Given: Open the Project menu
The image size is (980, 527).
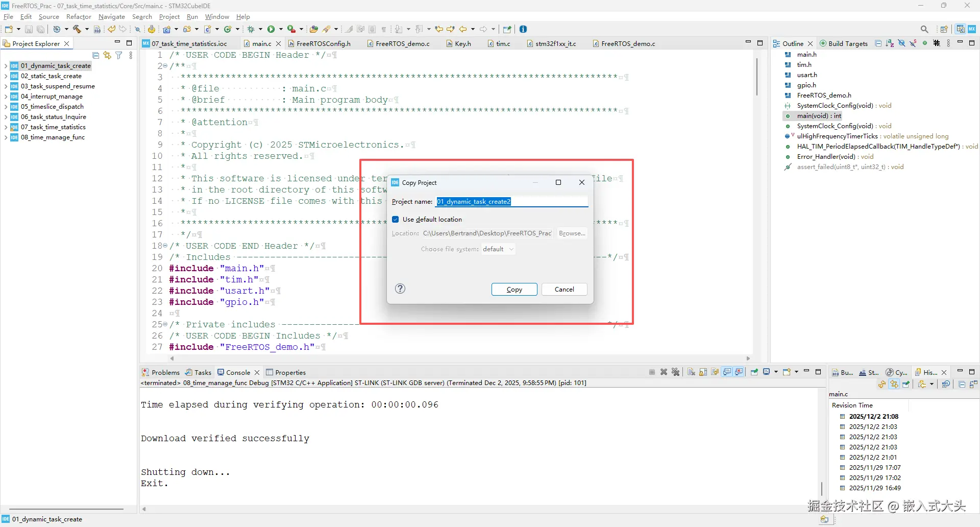Looking at the screenshot, I should [169, 17].
